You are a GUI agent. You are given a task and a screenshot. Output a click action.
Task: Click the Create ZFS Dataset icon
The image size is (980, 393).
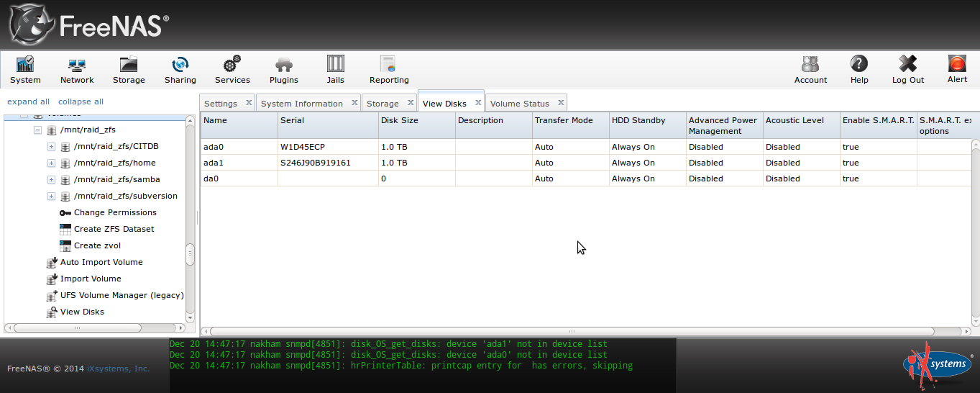(x=65, y=229)
